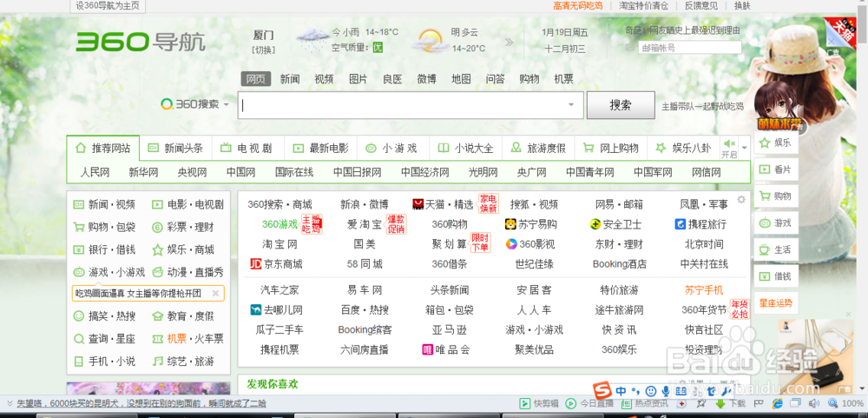The width and height of the screenshot is (868, 418).
Task: Click the 发现你喜欢 heading
Action: pos(273,383)
